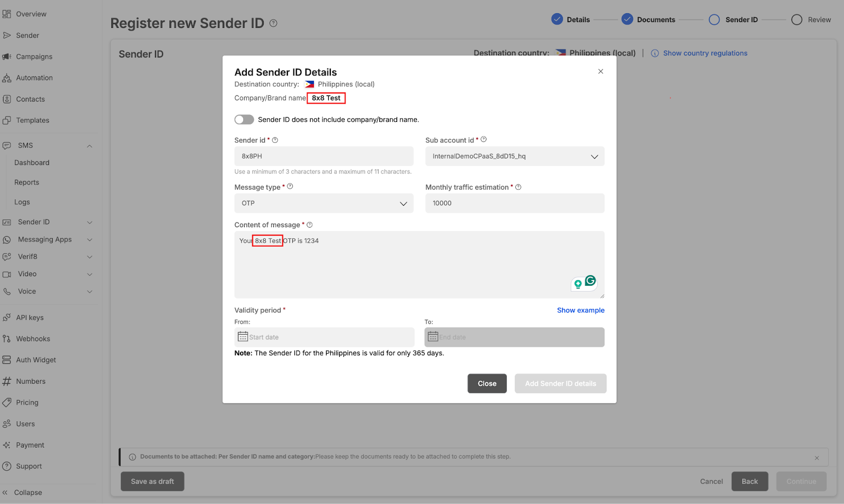Open the Sub account id dropdown
Viewport: 844px width, 504px height.
pyautogui.click(x=514, y=157)
